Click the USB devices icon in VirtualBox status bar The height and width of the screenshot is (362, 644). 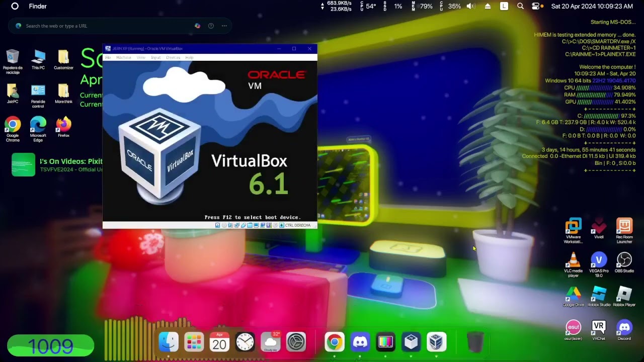pyautogui.click(x=244, y=225)
